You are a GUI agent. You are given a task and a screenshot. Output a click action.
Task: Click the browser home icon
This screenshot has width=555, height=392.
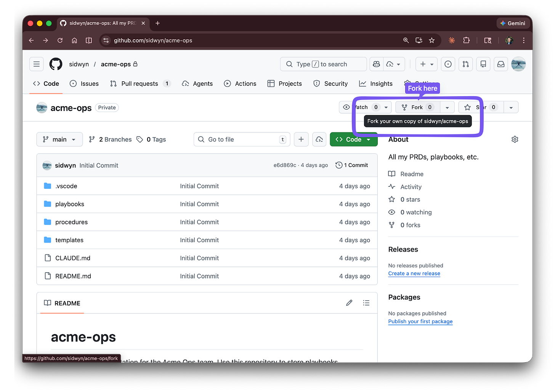74,40
